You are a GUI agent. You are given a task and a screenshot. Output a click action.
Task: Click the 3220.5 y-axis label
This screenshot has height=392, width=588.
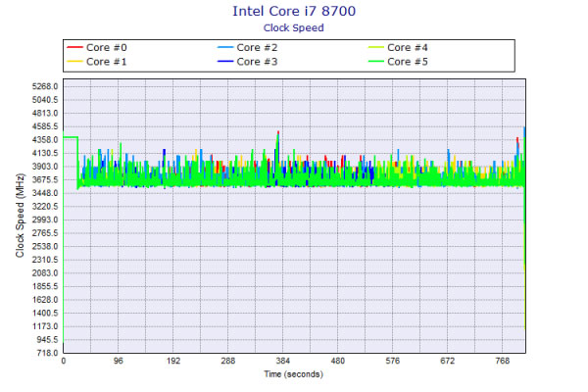pos(45,207)
